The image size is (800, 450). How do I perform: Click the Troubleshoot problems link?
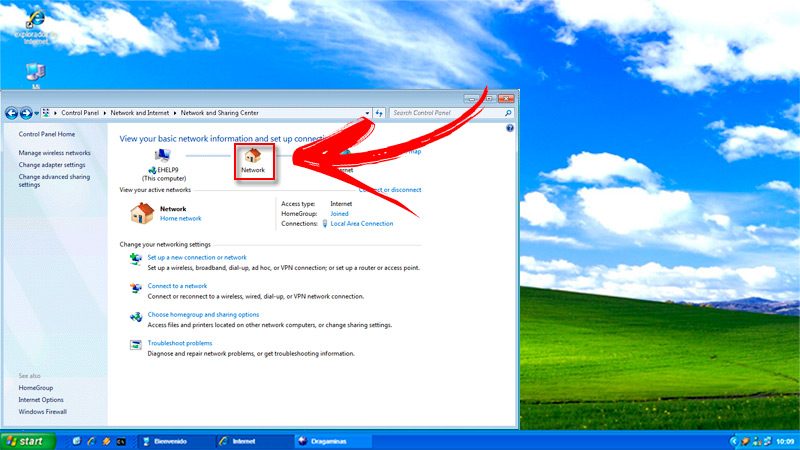coord(180,343)
